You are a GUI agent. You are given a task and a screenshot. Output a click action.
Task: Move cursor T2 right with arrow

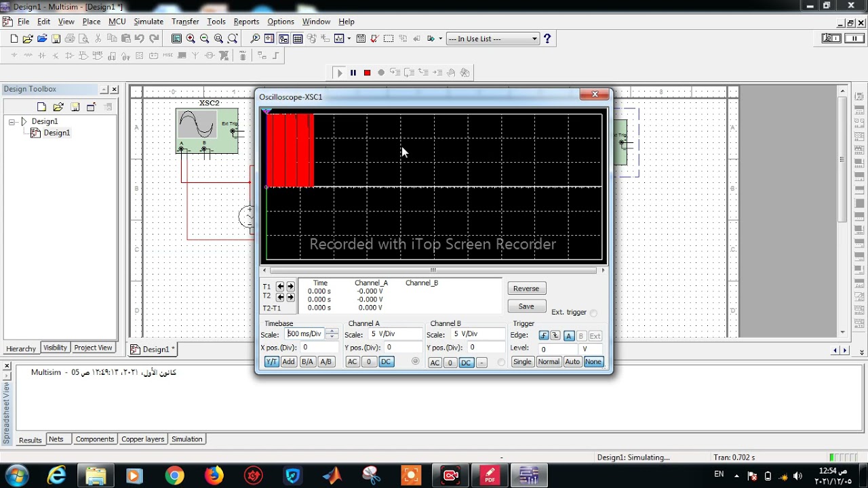tap(290, 297)
